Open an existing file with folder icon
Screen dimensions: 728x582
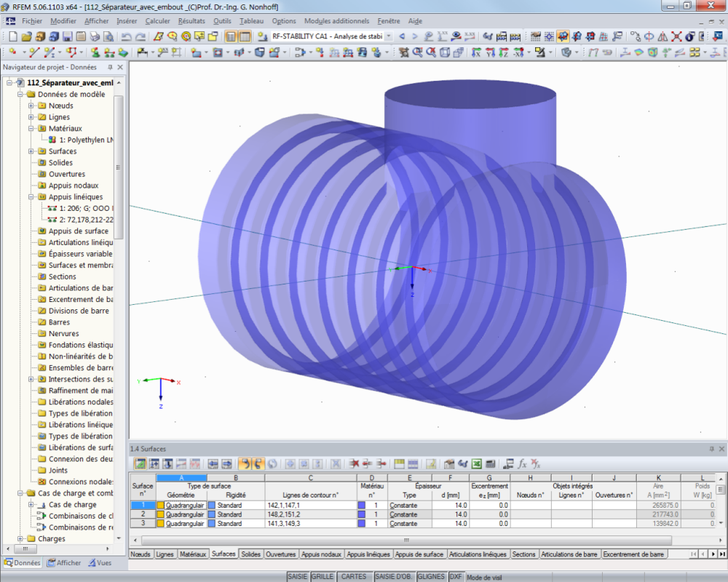[26, 36]
